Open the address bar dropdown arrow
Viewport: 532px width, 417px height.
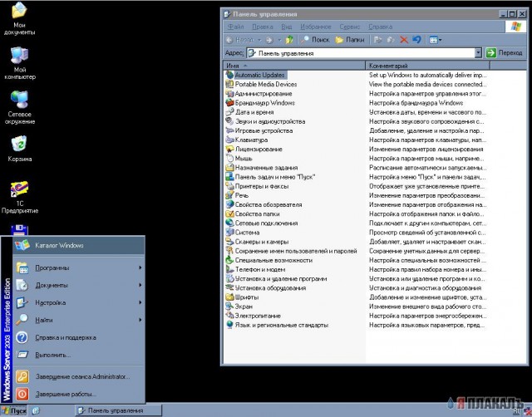pos(478,53)
